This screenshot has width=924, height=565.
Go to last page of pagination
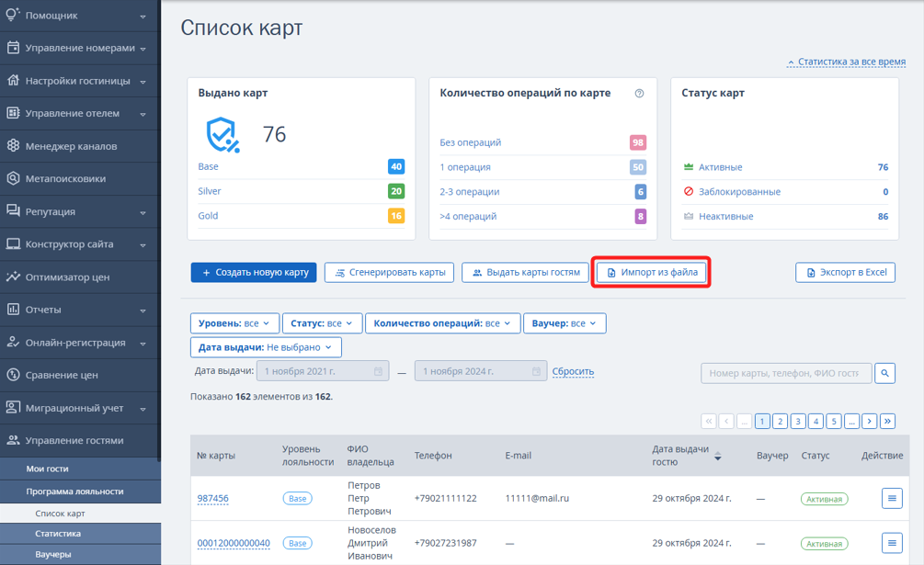(x=887, y=421)
